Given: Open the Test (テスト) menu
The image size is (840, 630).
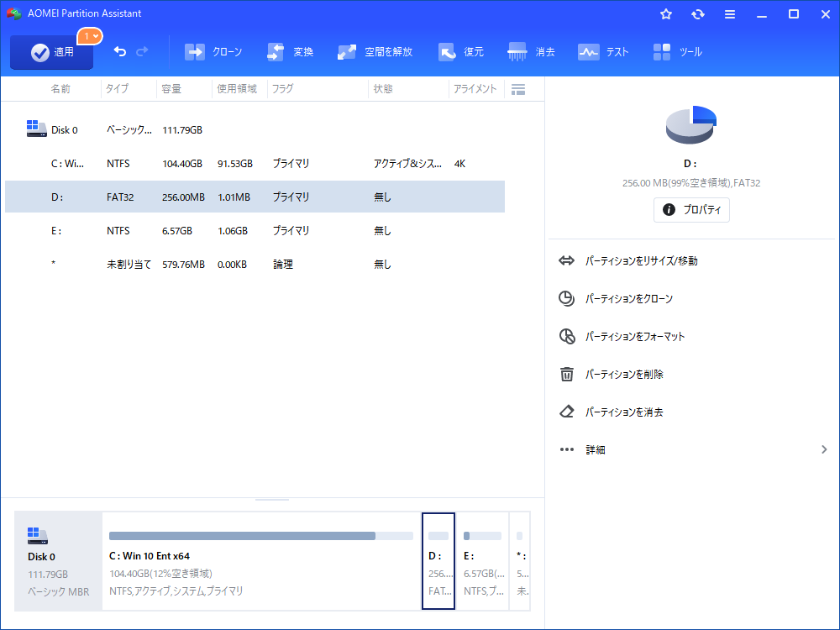Looking at the screenshot, I should click(x=603, y=52).
